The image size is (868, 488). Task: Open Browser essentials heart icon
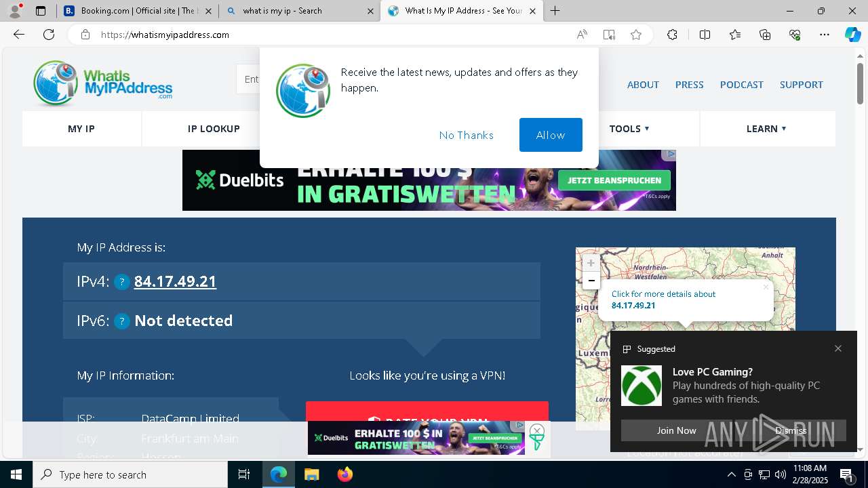795,35
